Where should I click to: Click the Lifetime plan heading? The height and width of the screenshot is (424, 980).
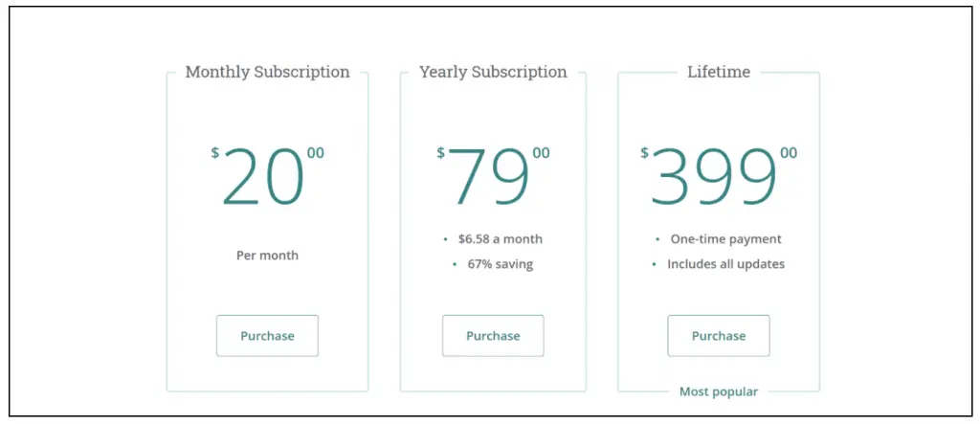tap(719, 72)
